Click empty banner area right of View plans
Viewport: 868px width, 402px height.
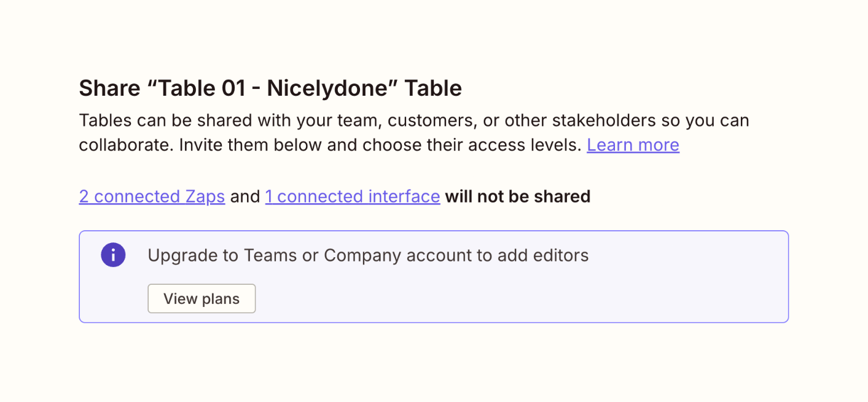point(491,299)
